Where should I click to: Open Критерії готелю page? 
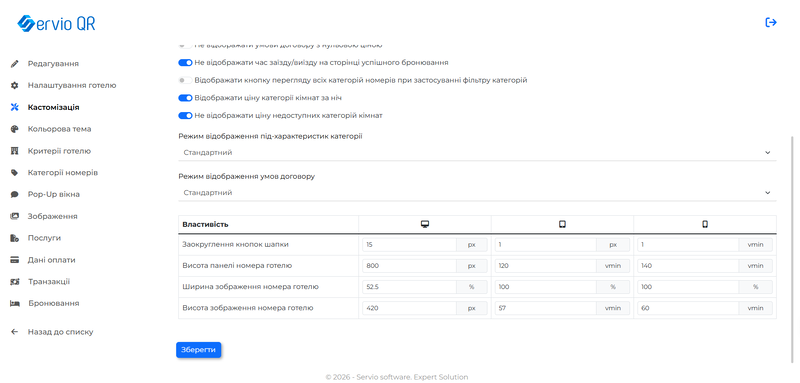pyautogui.click(x=59, y=151)
